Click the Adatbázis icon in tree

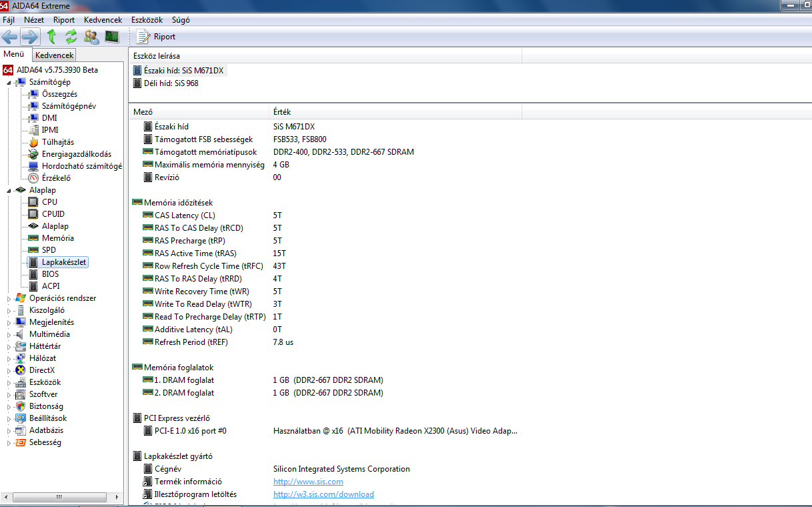coord(21,430)
